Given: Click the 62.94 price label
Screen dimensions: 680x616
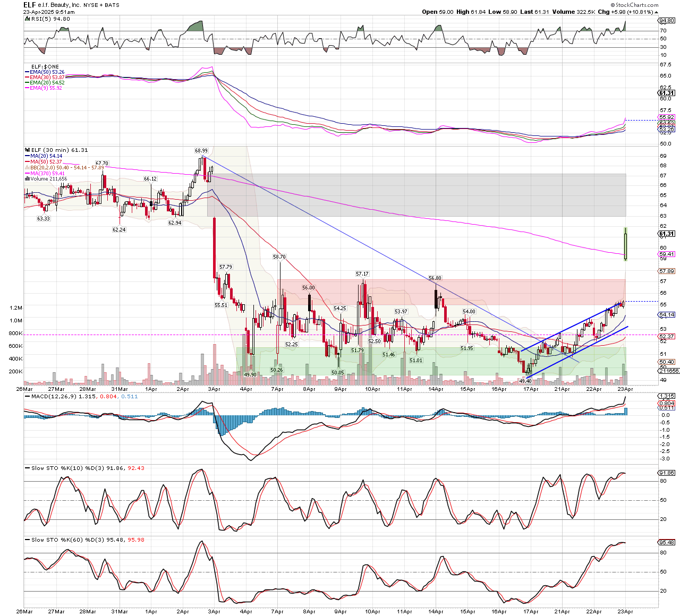Looking at the screenshot, I should tap(175, 223).
